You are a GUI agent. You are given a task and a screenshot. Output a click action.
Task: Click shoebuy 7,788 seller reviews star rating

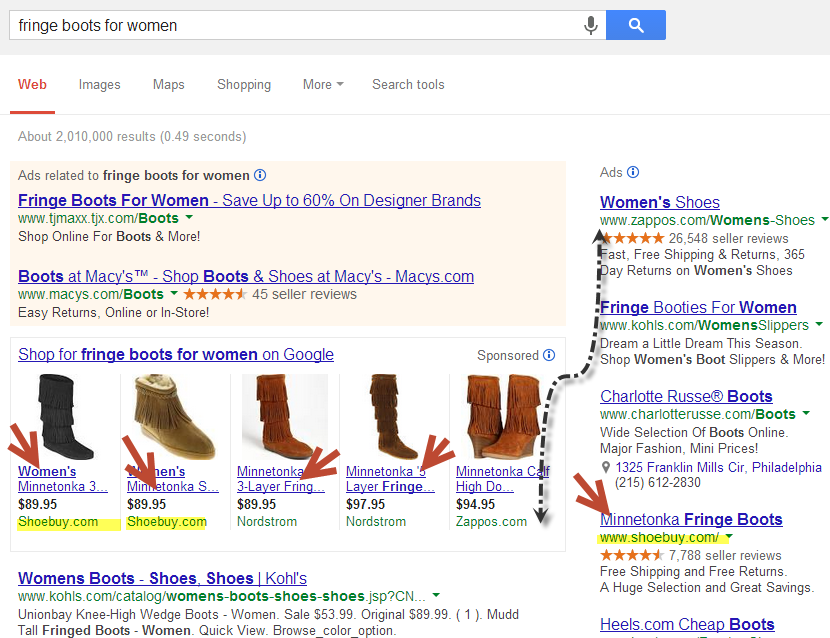click(632, 555)
